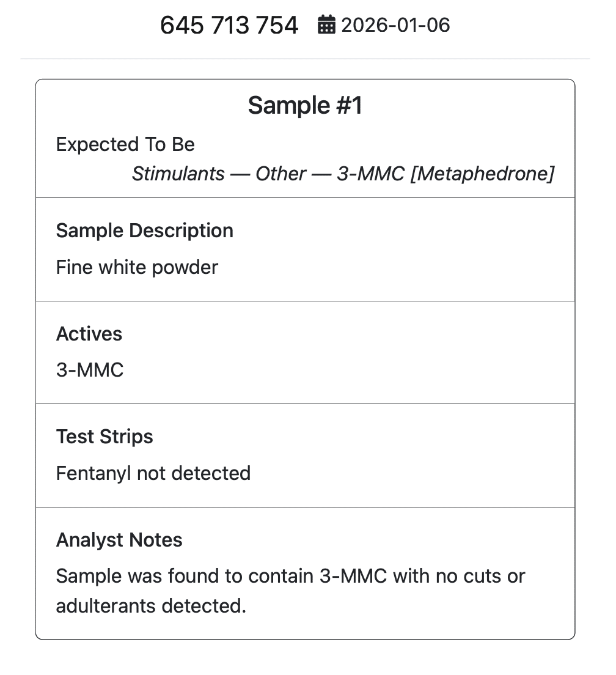Screen dimensions: 616x675
Task: Click "Other" in the expected substance line
Action: point(280,174)
